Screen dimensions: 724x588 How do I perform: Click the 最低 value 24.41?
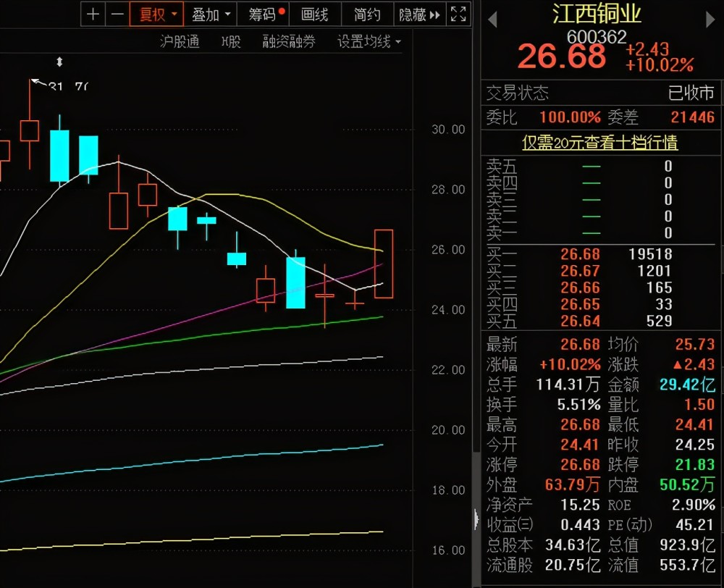[x=695, y=424]
